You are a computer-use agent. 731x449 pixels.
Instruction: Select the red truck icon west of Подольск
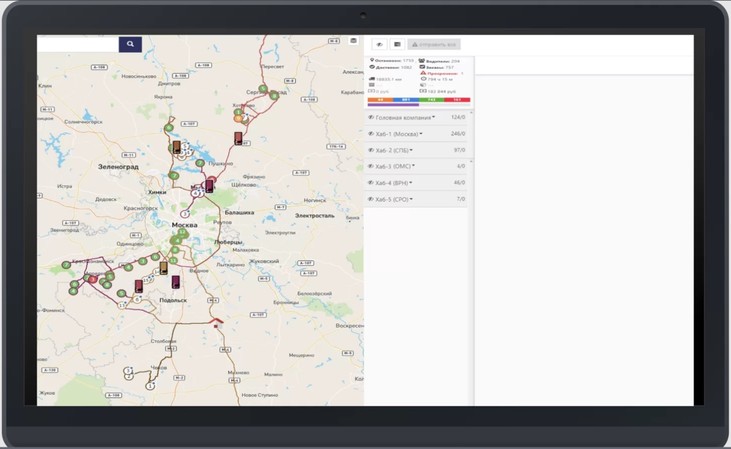(x=139, y=286)
